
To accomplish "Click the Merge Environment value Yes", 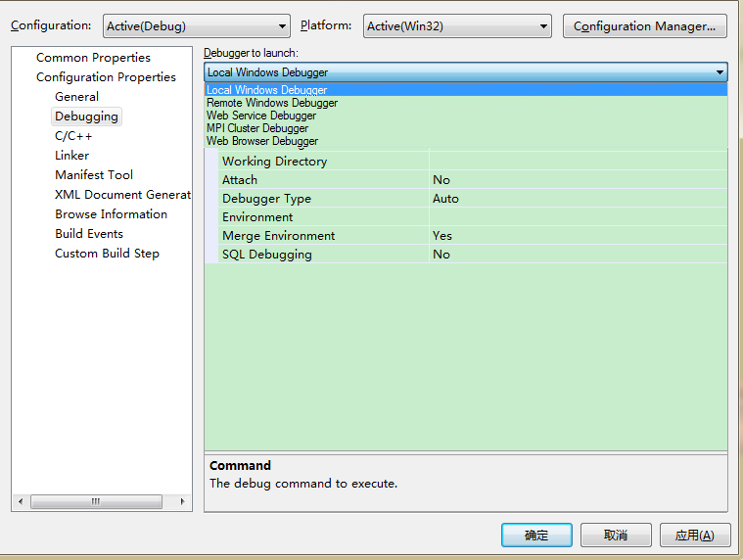I will tap(442, 236).
